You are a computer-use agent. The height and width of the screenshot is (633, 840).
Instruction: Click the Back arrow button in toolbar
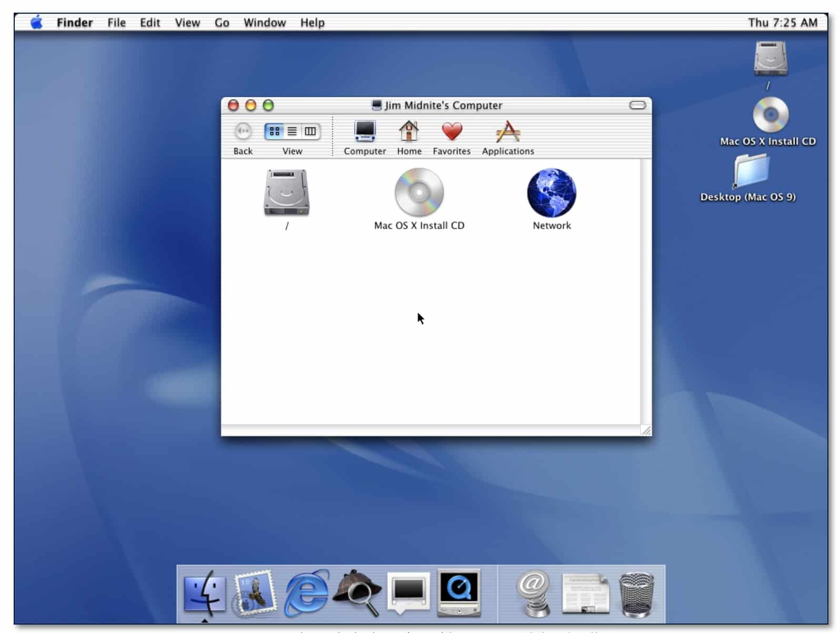point(243,131)
